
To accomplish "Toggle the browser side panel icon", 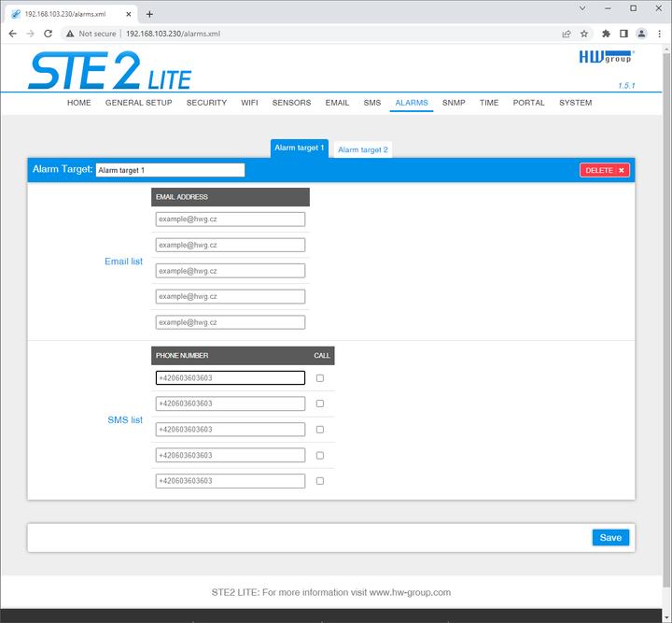I will (623, 33).
